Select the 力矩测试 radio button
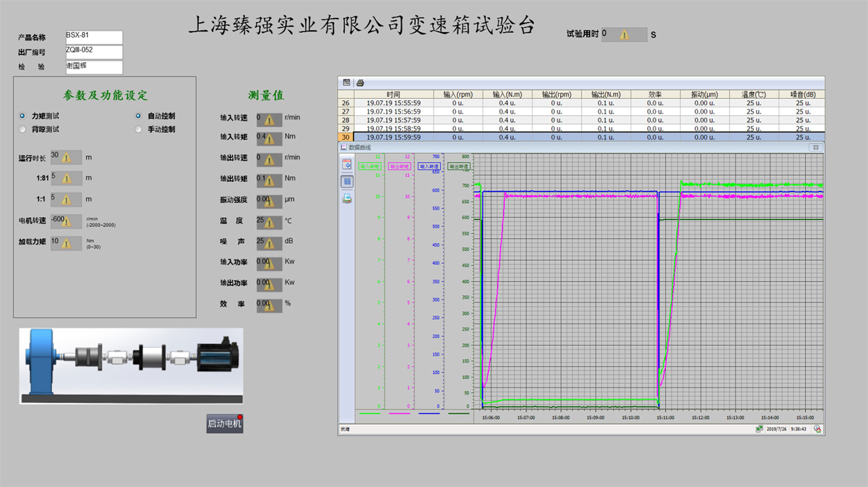The image size is (868, 487). 23,116
